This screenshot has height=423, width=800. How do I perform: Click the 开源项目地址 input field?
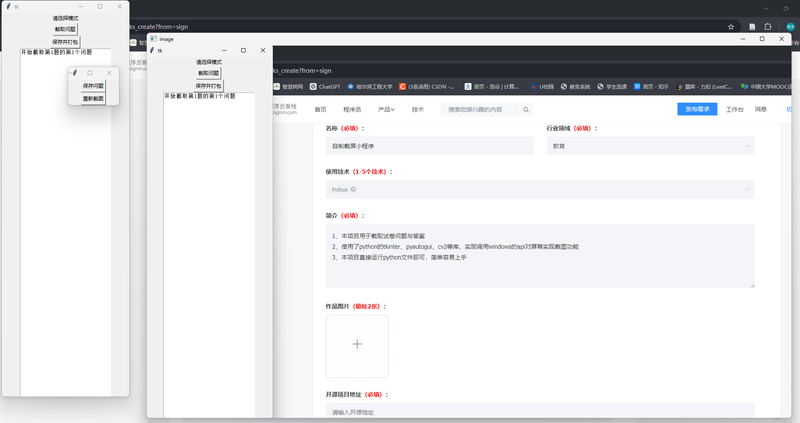pos(540,411)
